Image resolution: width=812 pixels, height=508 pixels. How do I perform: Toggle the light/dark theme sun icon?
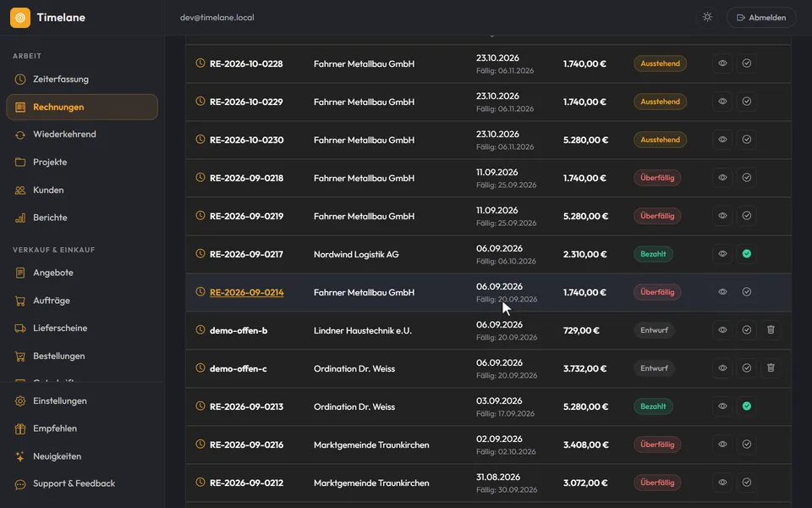click(707, 17)
